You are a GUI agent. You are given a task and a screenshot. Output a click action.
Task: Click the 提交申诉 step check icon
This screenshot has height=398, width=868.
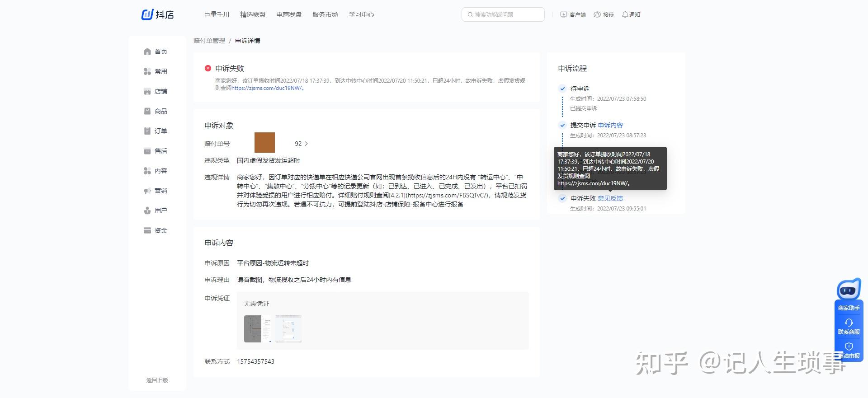click(562, 125)
